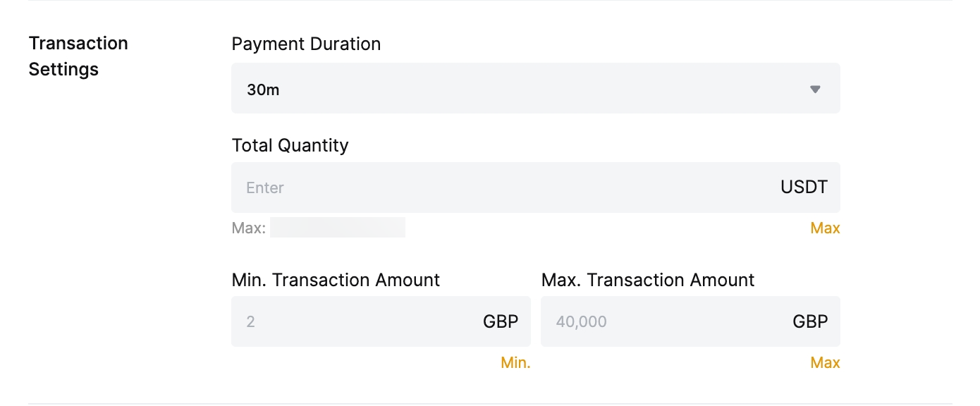Click GBP unit in Min. Transaction field
The height and width of the screenshot is (406, 980).
pos(501,321)
